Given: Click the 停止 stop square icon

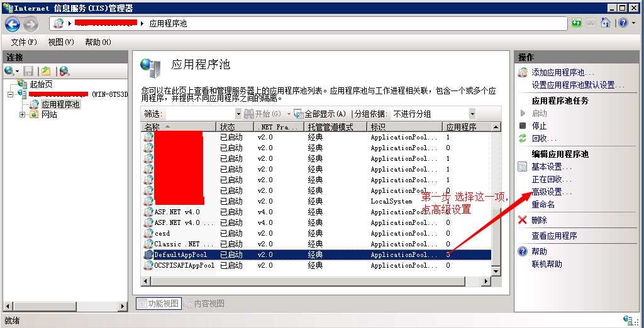Looking at the screenshot, I should (523, 126).
